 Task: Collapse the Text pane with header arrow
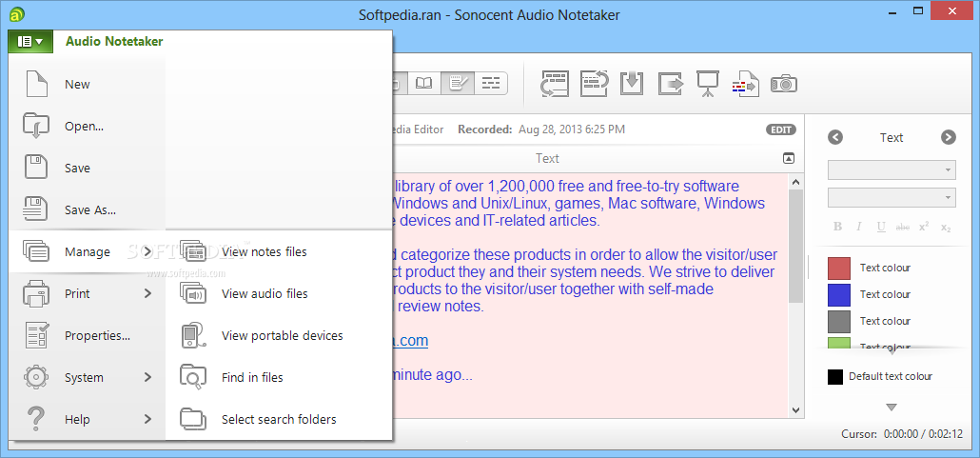coord(789,158)
